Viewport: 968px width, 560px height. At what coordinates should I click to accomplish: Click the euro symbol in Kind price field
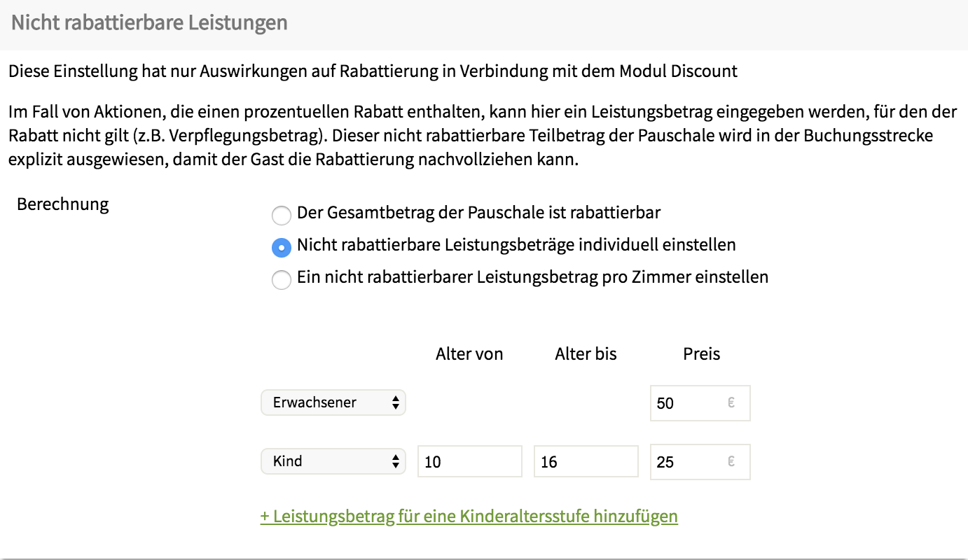coord(731,462)
